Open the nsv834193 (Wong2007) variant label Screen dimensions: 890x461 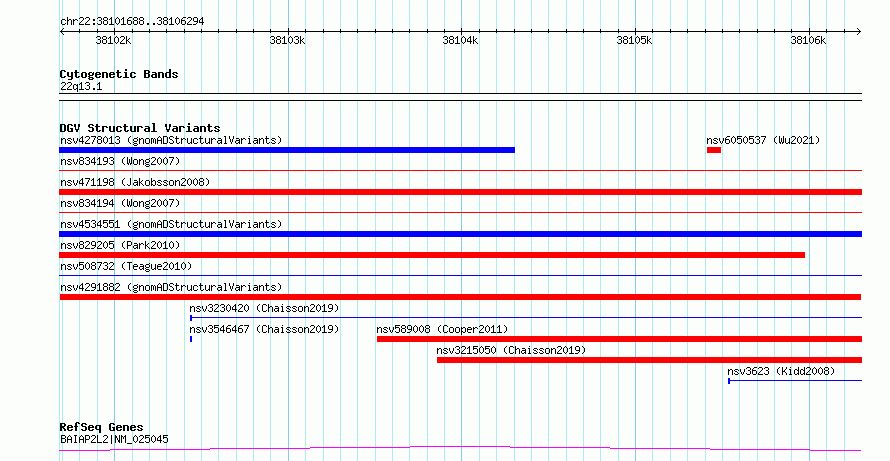click(x=120, y=161)
